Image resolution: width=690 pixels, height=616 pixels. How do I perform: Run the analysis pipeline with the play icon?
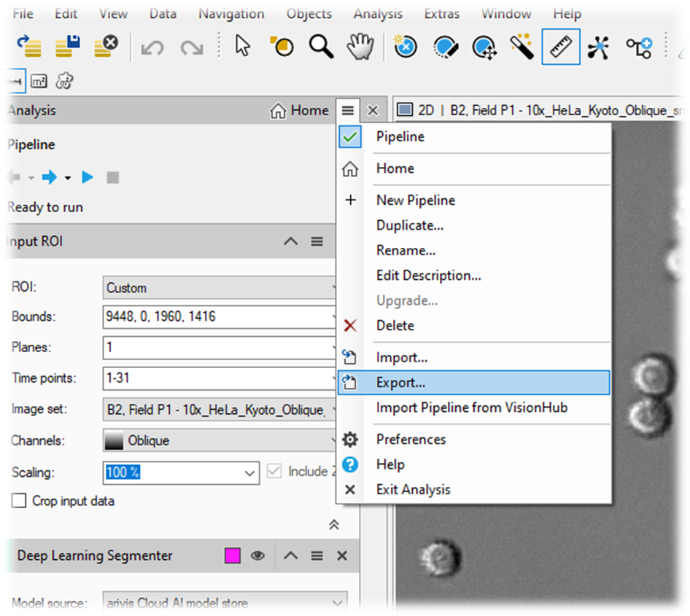[x=87, y=176]
